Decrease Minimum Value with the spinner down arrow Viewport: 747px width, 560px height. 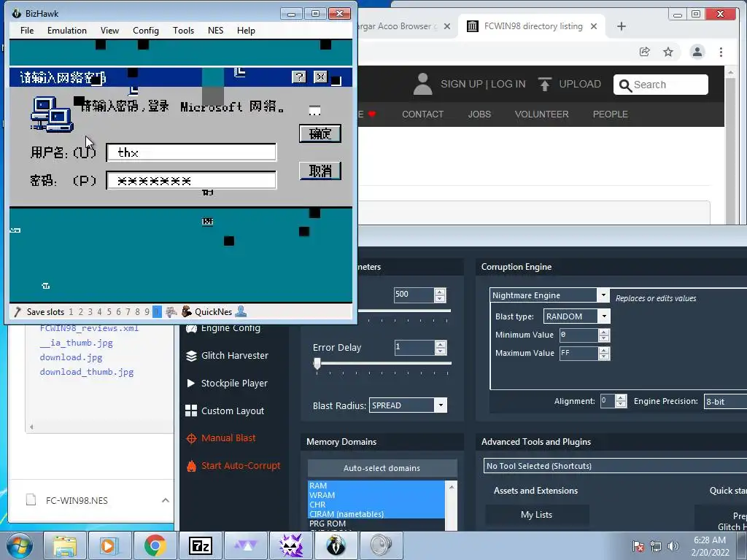(x=604, y=338)
